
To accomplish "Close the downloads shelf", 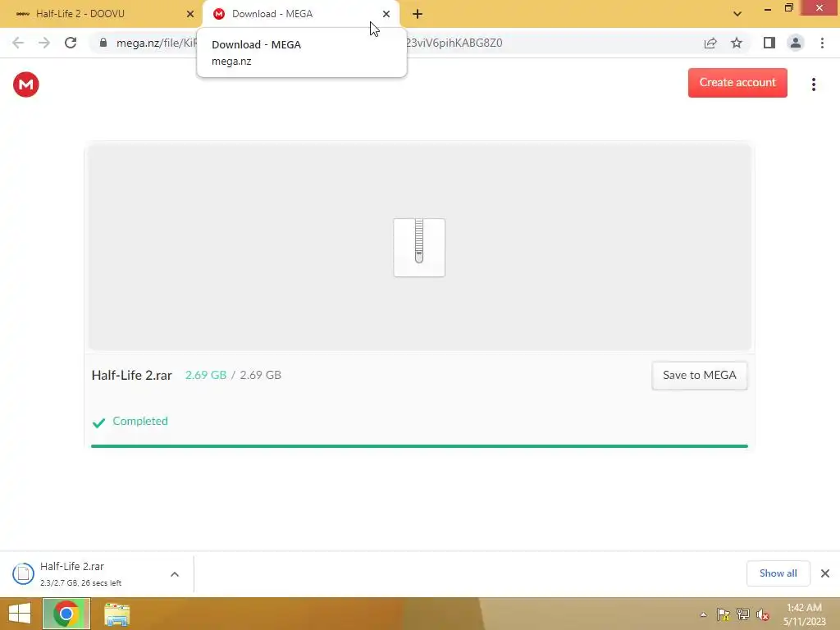I will tap(825, 573).
